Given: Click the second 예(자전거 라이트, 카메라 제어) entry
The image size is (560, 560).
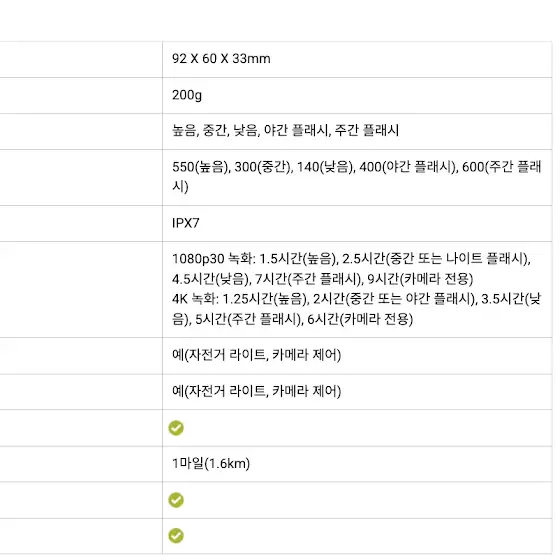Looking at the screenshot, I should tap(256, 391).
